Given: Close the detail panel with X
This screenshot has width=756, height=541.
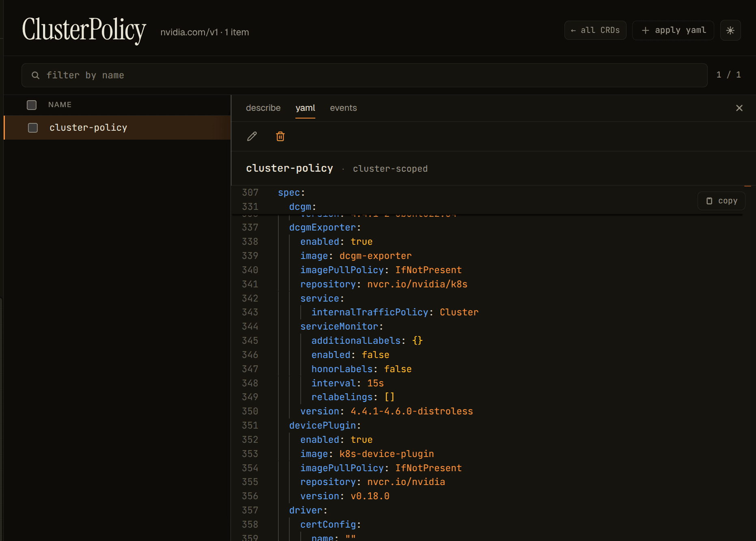Looking at the screenshot, I should (x=739, y=108).
